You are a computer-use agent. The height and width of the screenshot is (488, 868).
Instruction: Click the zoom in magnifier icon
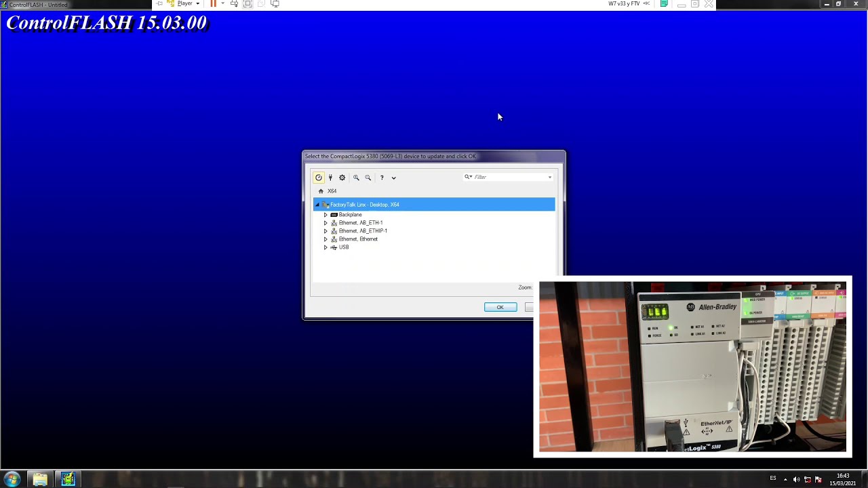click(356, 178)
